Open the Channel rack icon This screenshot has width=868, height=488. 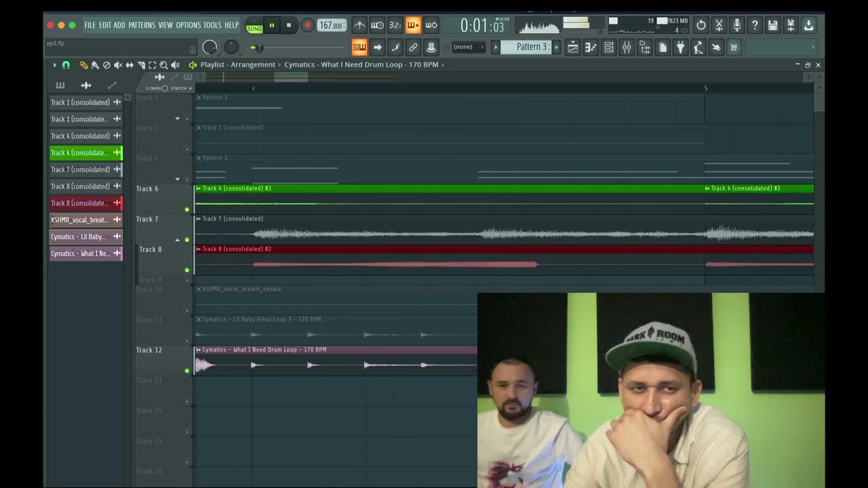pyautogui.click(x=609, y=47)
